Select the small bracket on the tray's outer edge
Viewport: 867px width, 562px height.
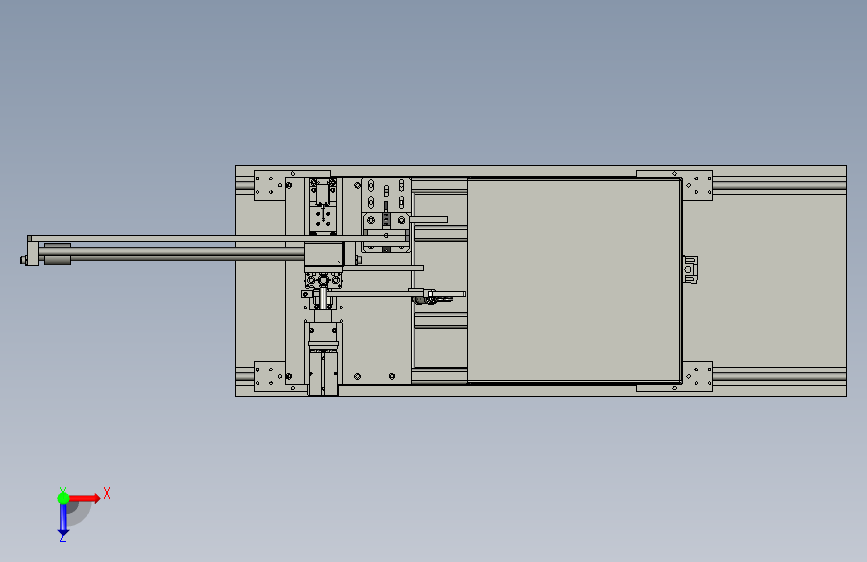tap(690, 269)
